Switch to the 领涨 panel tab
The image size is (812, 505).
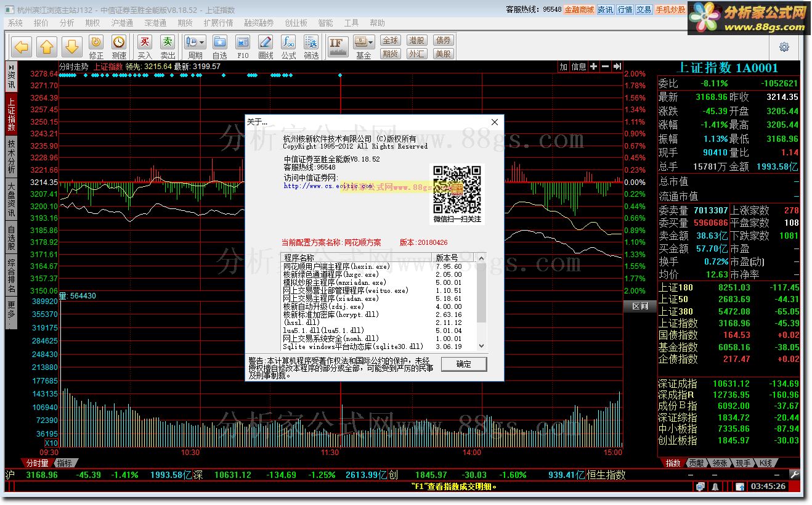(x=720, y=463)
